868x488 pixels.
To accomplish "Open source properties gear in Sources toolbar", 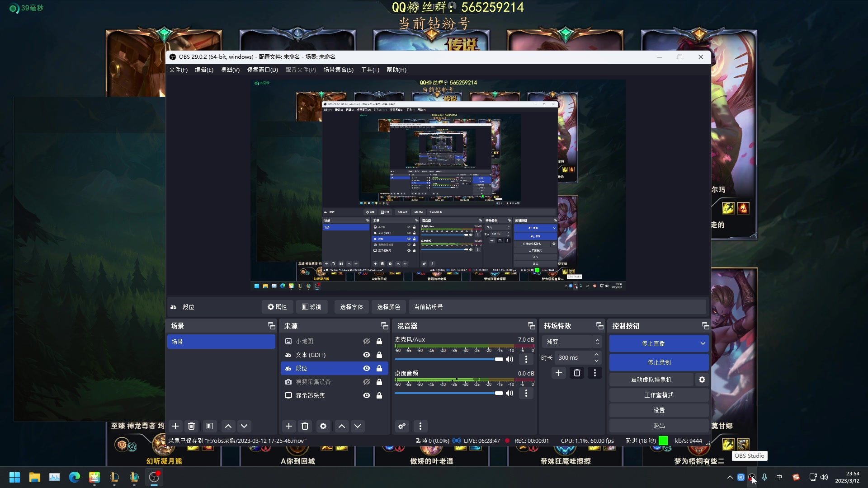I will pyautogui.click(x=323, y=426).
